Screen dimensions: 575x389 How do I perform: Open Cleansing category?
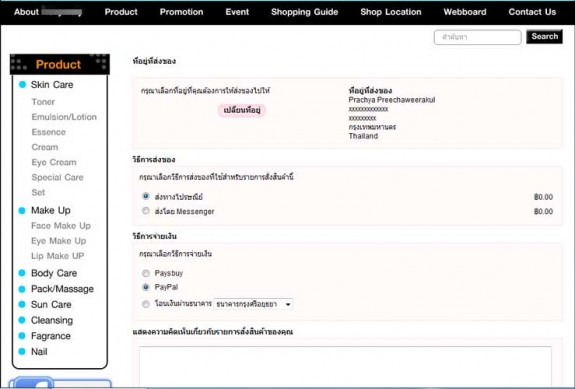point(52,320)
